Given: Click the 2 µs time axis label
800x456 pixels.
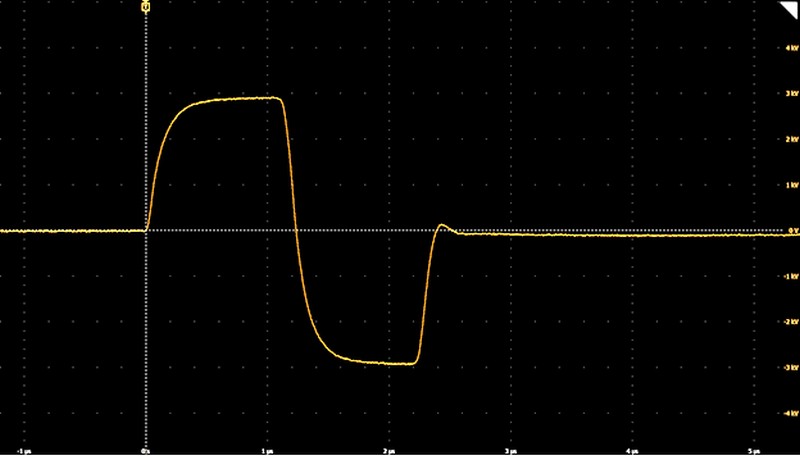Looking at the screenshot, I should [x=389, y=451].
